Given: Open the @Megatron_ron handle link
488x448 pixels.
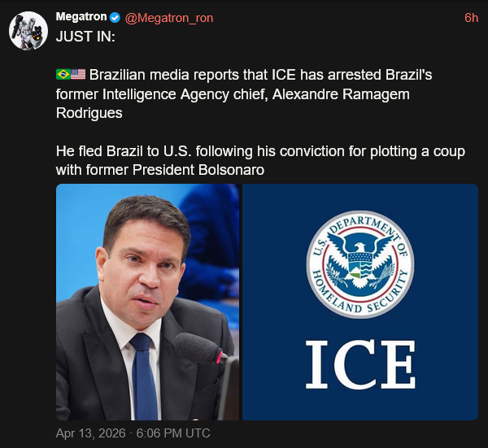Looking at the screenshot, I should point(169,18).
